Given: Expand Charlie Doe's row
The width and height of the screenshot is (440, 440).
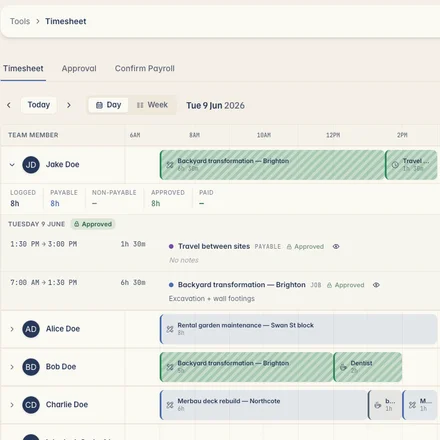Looking at the screenshot, I should click(x=12, y=405).
